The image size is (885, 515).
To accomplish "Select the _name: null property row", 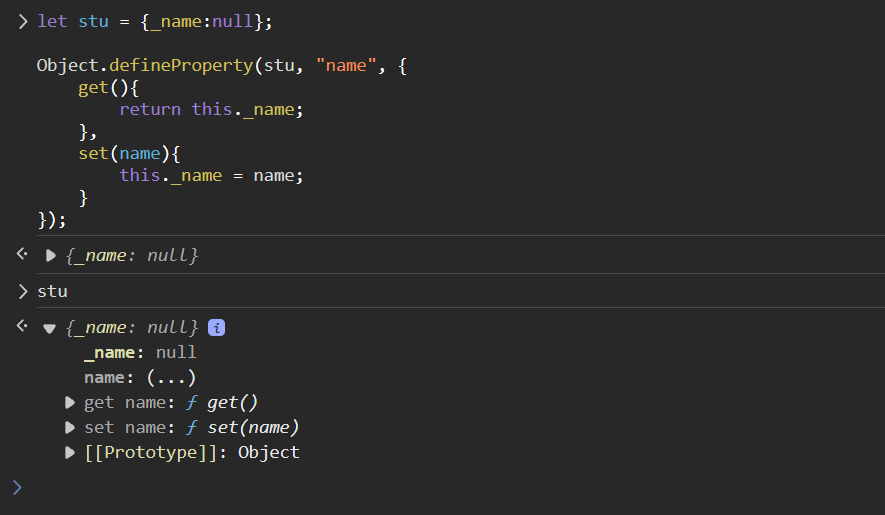I will (x=140, y=352).
